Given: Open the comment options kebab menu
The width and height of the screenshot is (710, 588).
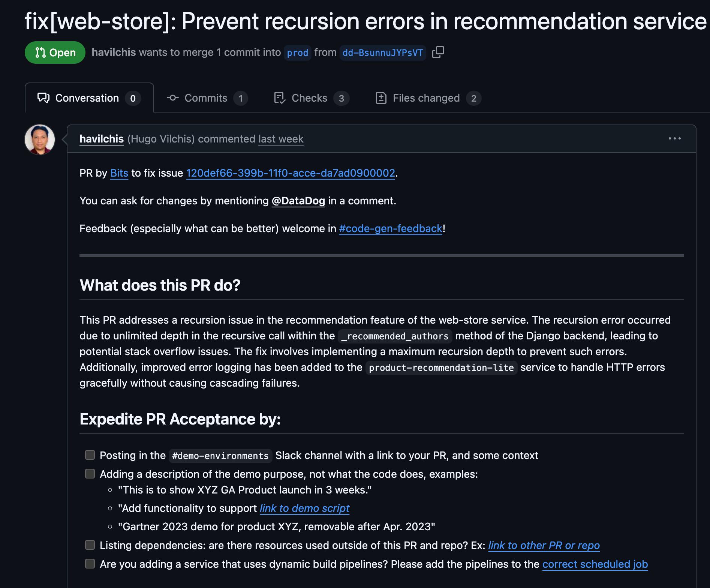Looking at the screenshot, I should 675,138.
